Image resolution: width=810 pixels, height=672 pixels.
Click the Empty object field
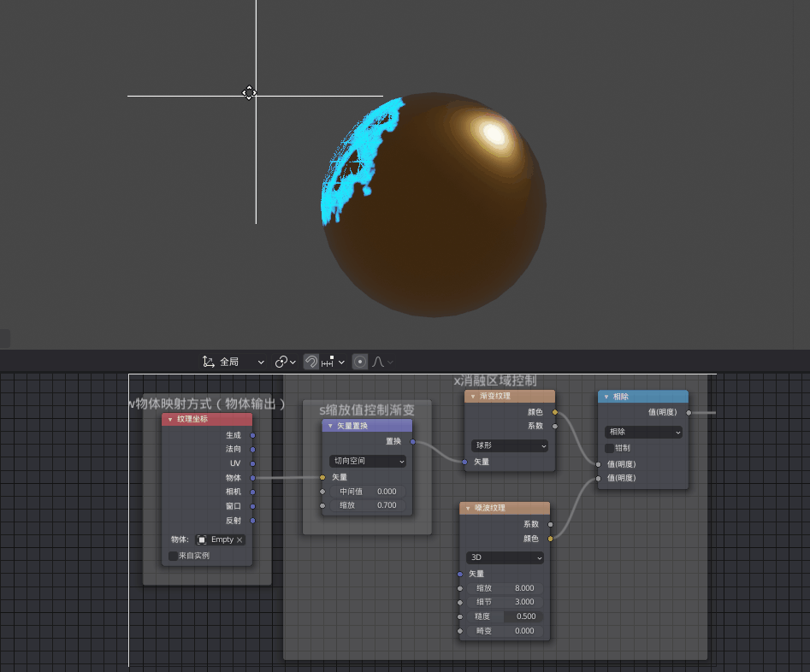(221, 539)
